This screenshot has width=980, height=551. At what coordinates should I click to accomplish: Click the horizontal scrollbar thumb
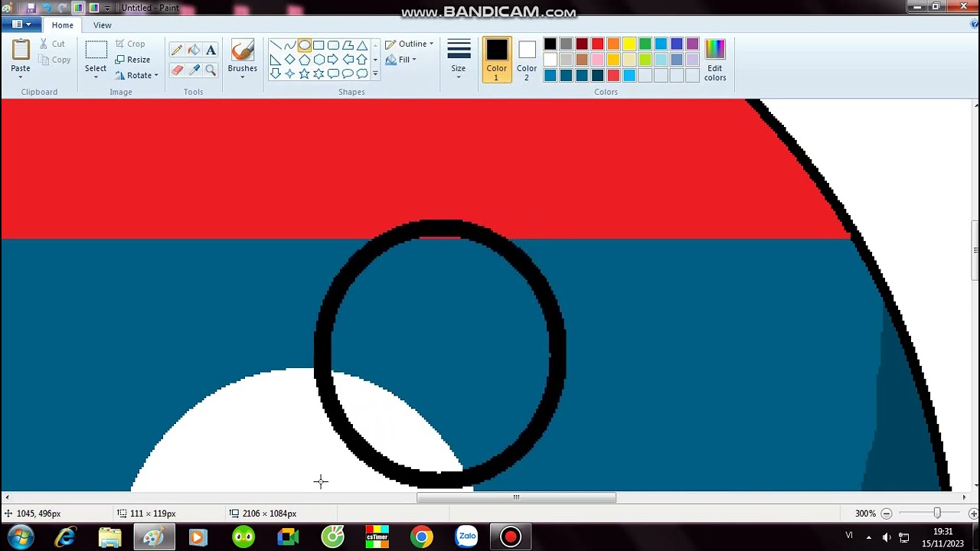516,497
